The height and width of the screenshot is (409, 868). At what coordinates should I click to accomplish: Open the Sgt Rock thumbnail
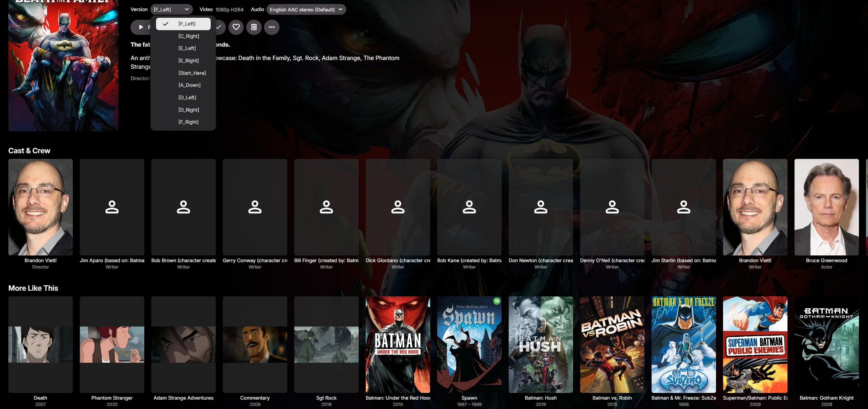point(326,344)
